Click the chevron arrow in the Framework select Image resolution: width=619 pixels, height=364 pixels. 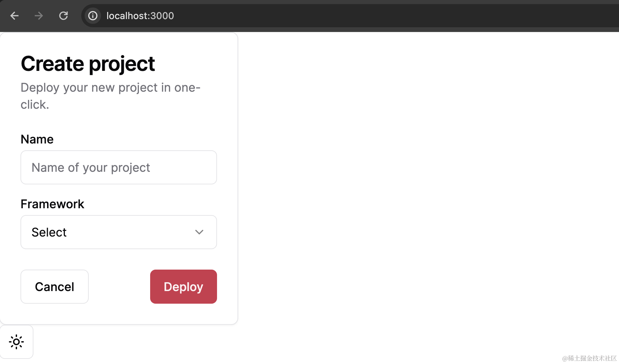point(199,232)
